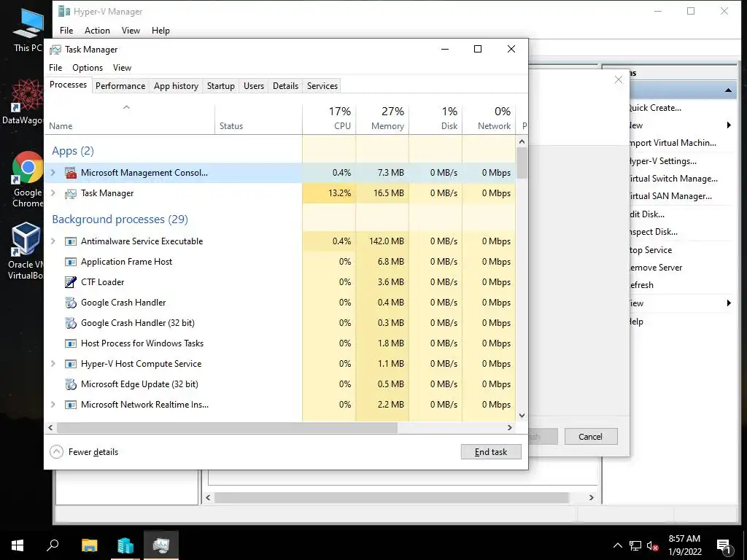Click the 142.0 MB memory value

click(x=387, y=241)
